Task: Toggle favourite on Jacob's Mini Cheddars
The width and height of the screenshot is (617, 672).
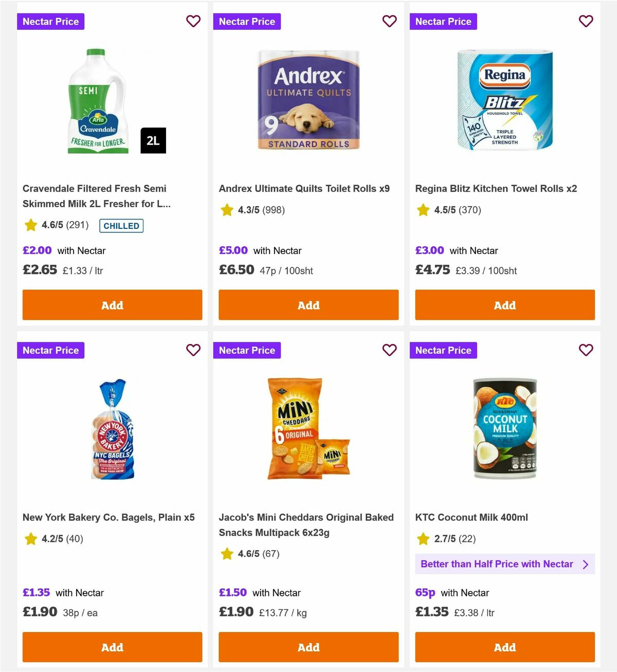Action: (x=389, y=350)
